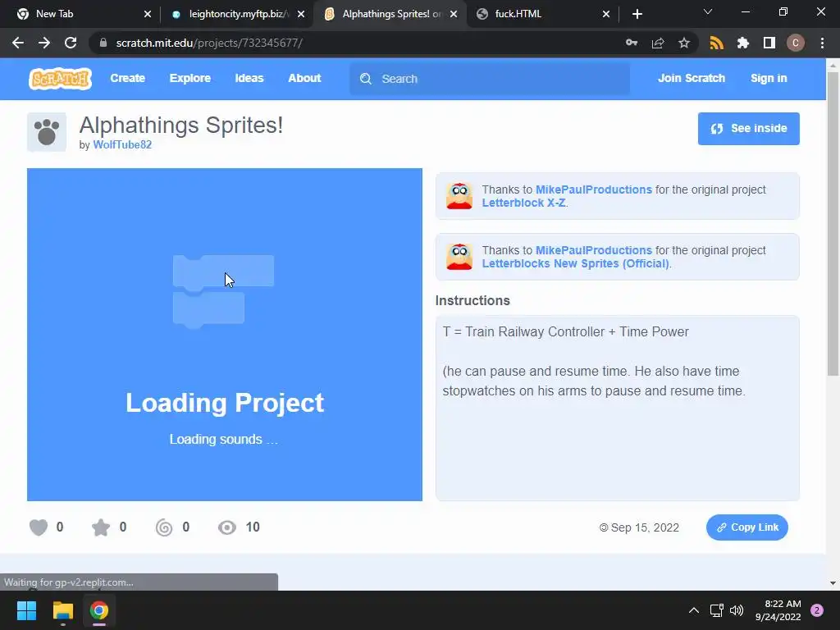Open the network icon in system tray
840x630 pixels.
716,610
